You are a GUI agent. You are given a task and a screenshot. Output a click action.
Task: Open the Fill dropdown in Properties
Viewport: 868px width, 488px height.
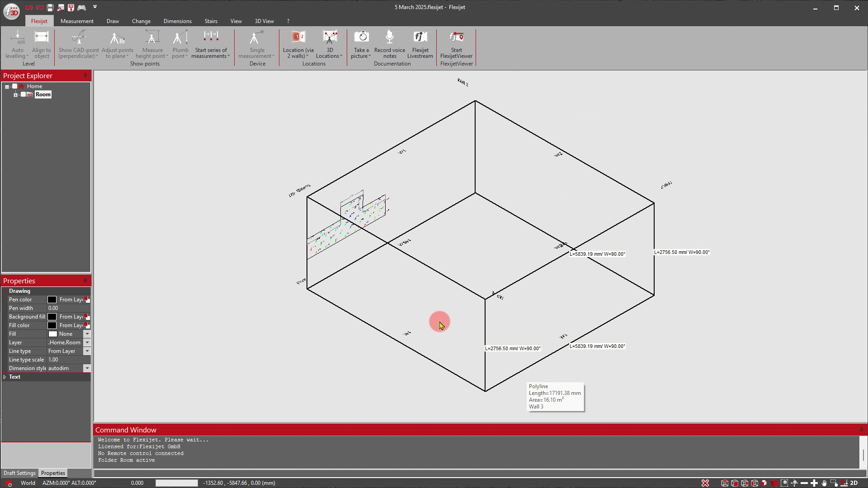coord(87,334)
